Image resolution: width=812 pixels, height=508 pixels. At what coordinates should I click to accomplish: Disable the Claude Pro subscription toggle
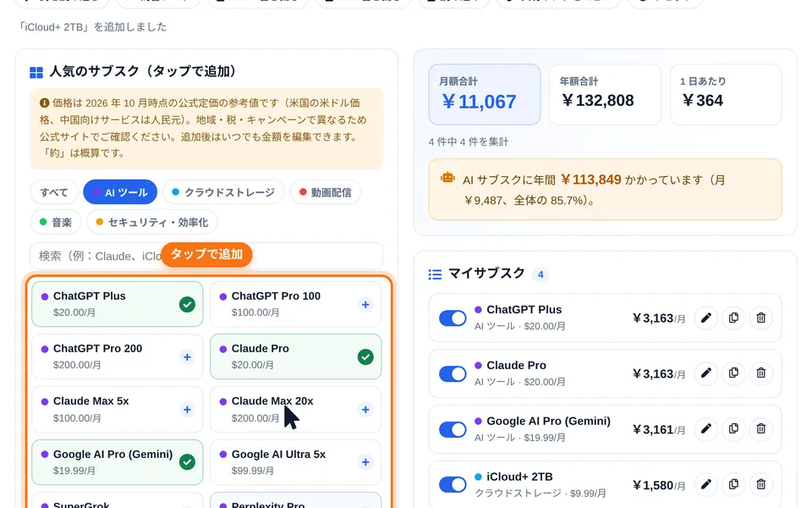click(453, 373)
